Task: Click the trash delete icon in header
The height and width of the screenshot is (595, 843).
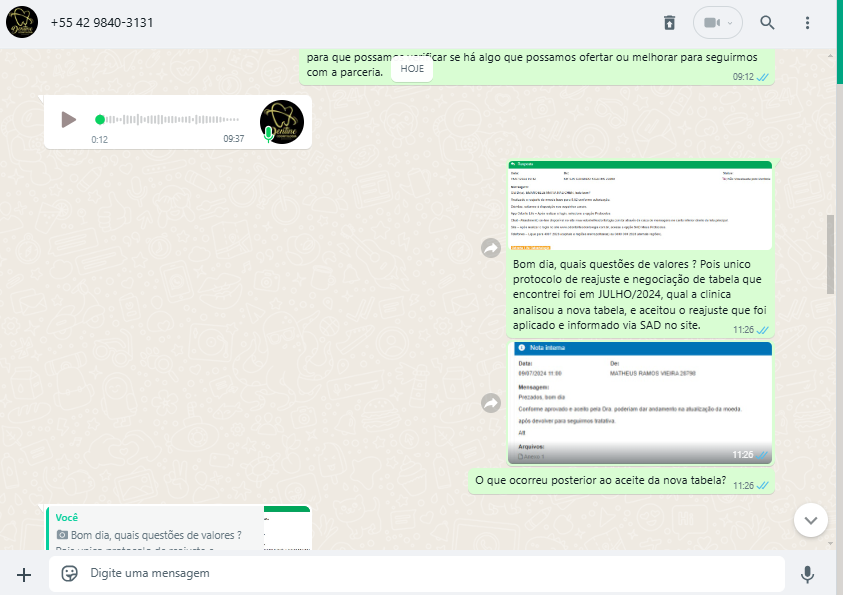Action: [x=669, y=23]
